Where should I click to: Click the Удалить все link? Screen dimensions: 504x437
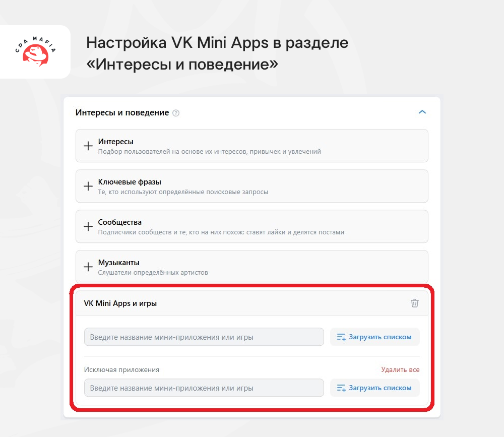[x=400, y=369]
